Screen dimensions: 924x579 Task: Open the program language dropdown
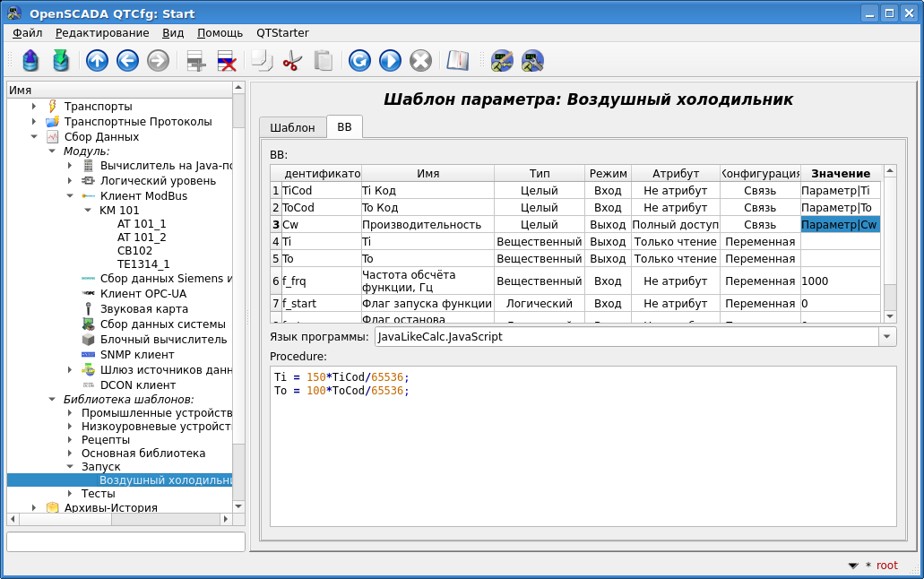tap(886, 337)
